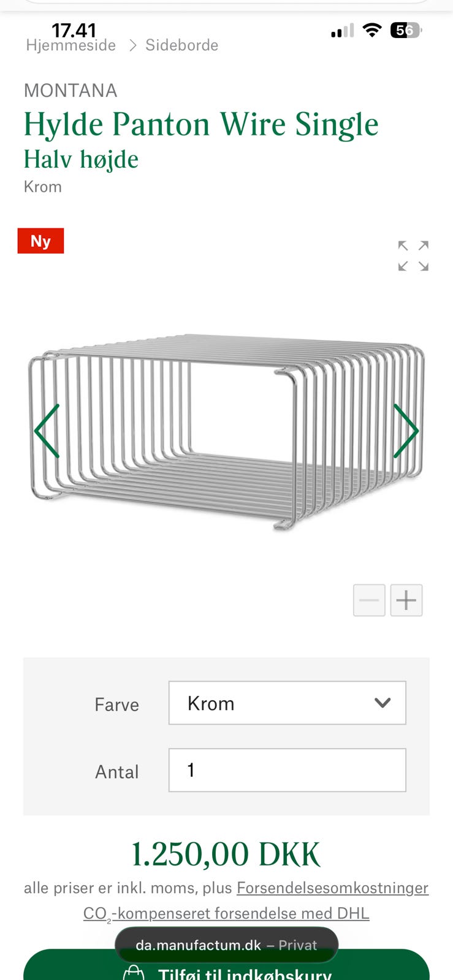
Task: Tap the da.manufactum.dk address pill
Action: click(x=226, y=945)
